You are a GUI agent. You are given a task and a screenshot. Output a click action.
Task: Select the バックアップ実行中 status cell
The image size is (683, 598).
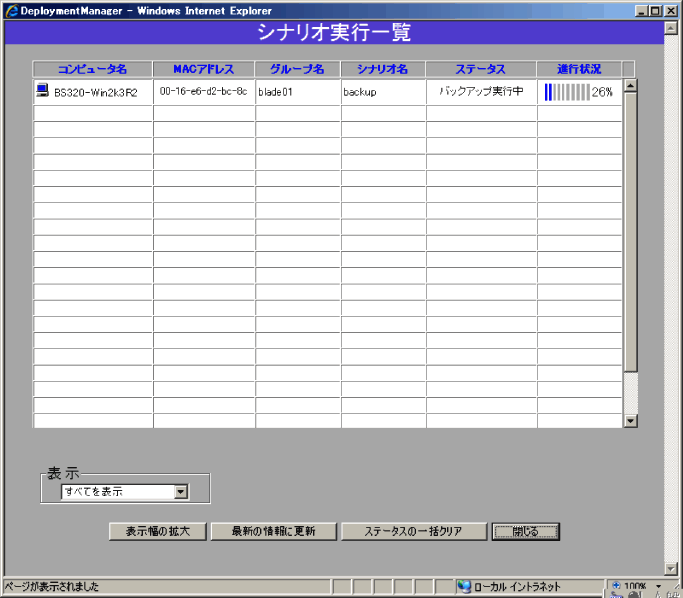(481, 92)
